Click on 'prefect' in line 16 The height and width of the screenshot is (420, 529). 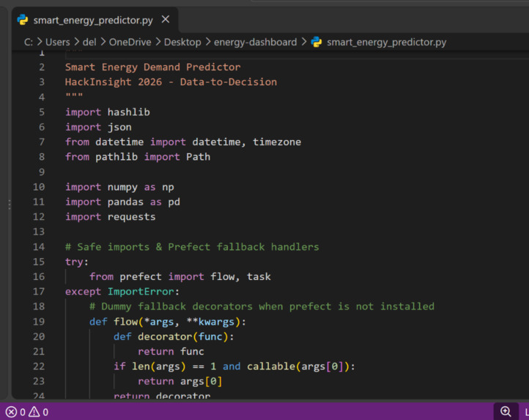click(141, 276)
